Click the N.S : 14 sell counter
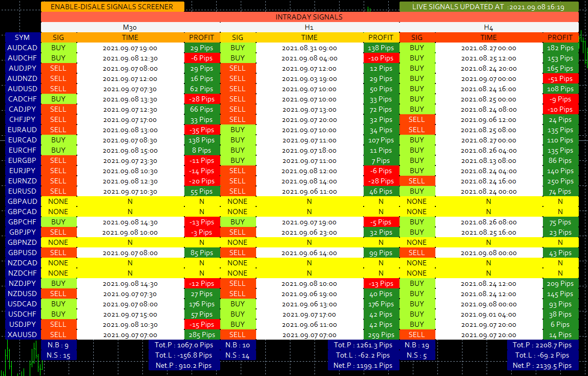Screen dimensions: 588x376 click(x=238, y=355)
